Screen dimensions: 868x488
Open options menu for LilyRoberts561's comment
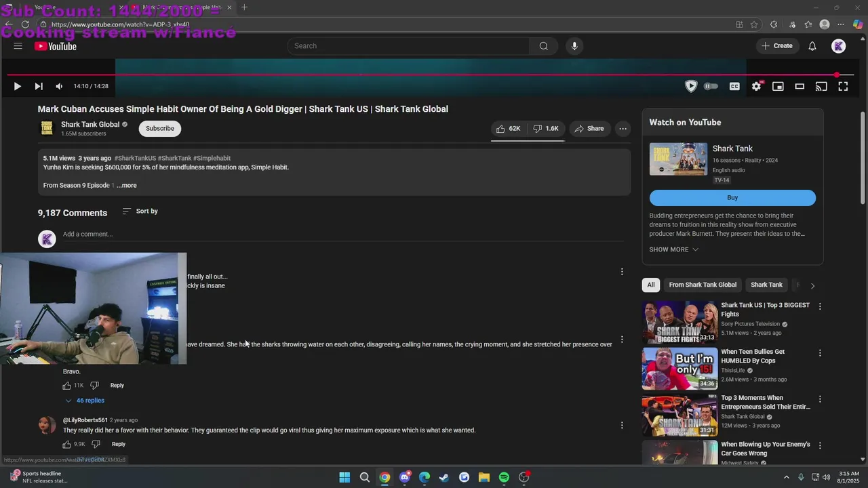tap(622, 426)
